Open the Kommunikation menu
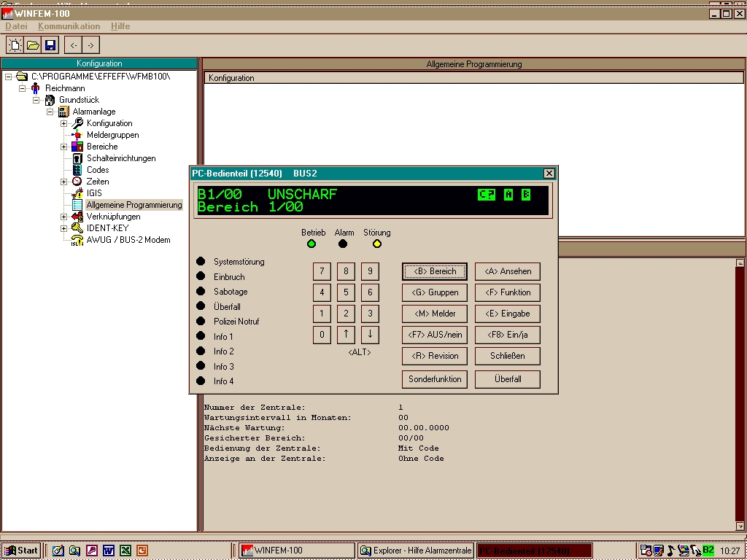The width and height of the screenshot is (747, 560). (69, 26)
